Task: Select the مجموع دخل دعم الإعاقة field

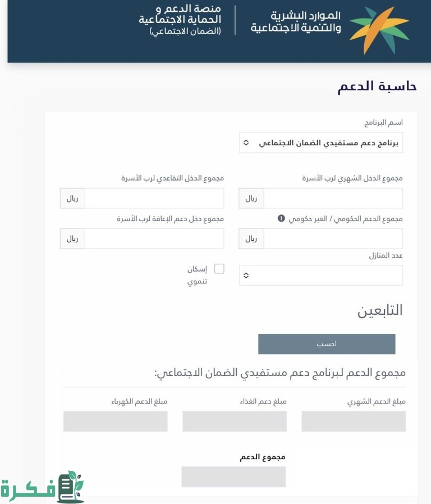Action: point(154,239)
